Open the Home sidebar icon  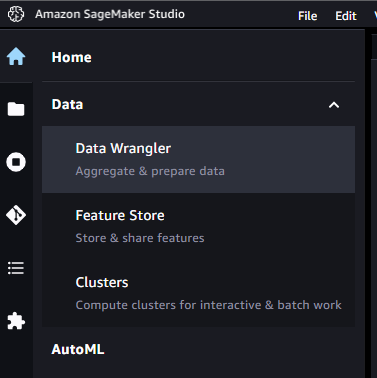pos(16,56)
